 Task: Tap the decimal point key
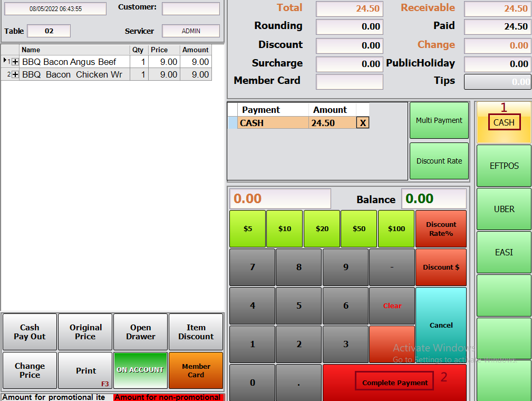click(299, 383)
